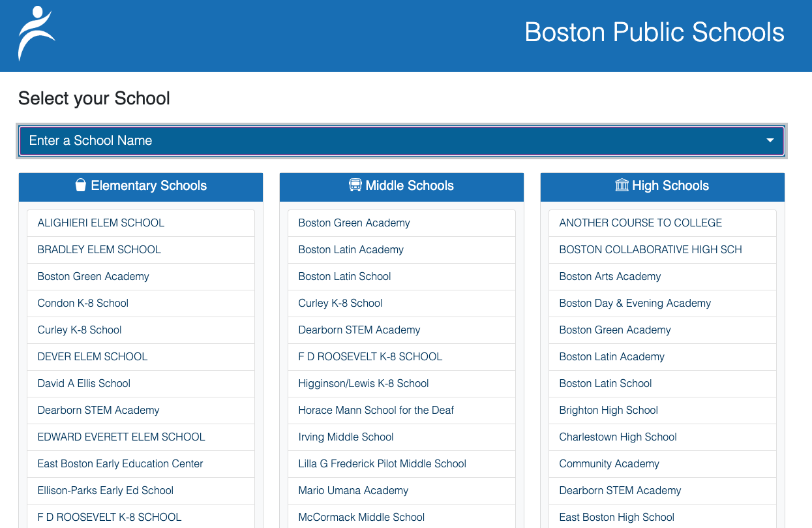Open Dearborn STEM Academy in Middle Schools
The image size is (812, 528).
[x=402, y=330]
